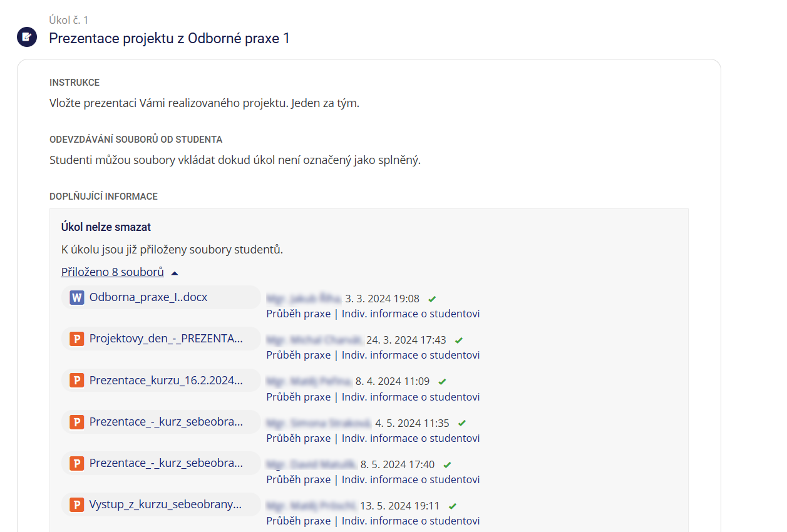Open Indiv. informace o studentovi for 3. 3. 2024 submission
Screen dimensions: 787x532
411,314
